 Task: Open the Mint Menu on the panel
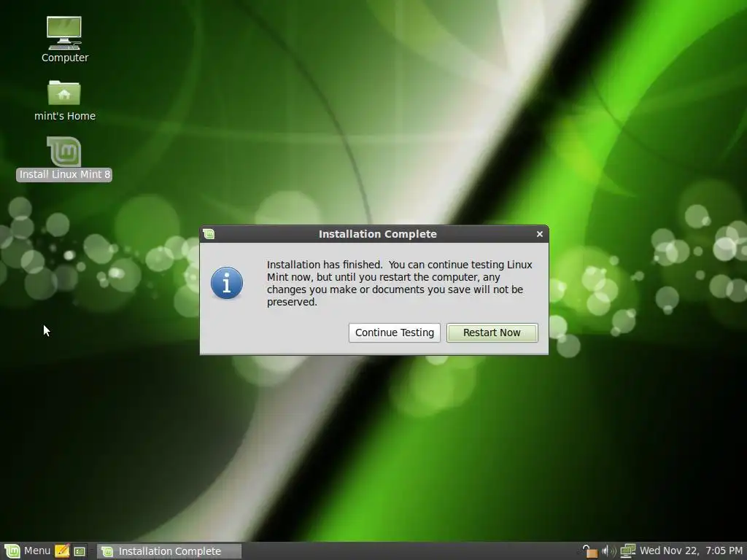point(27,551)
